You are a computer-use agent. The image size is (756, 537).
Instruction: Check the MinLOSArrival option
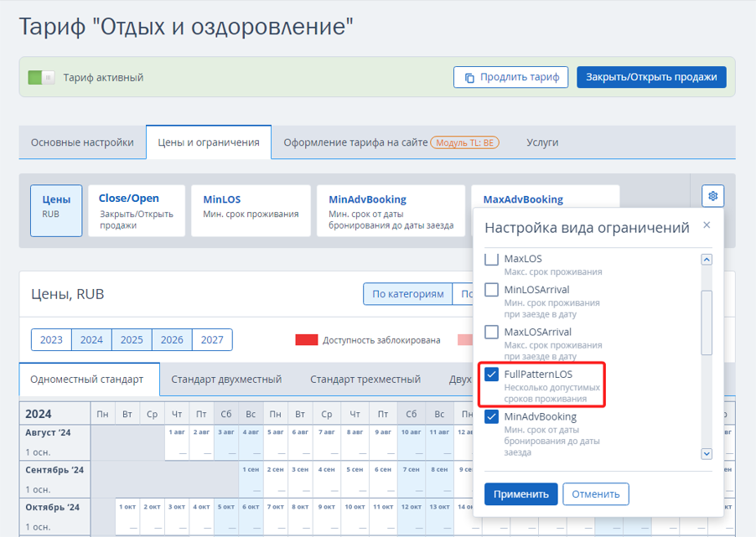click(491, 290)
